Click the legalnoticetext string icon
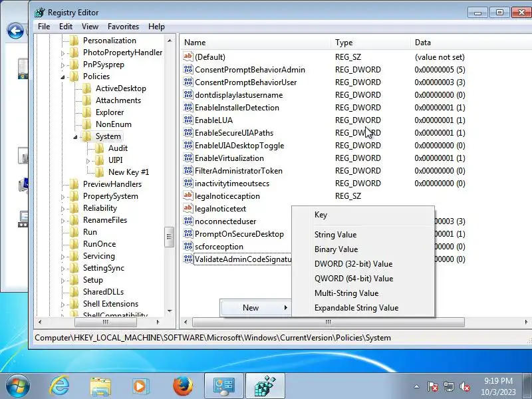This screenshot has height=399, width=532. click(x=188, y=208)
